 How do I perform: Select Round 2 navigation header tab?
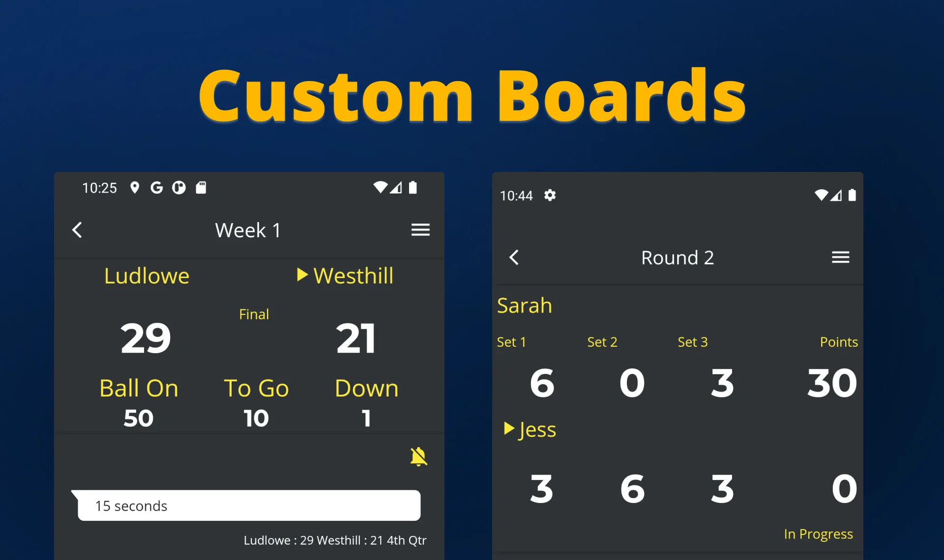[x=677, y=256]
